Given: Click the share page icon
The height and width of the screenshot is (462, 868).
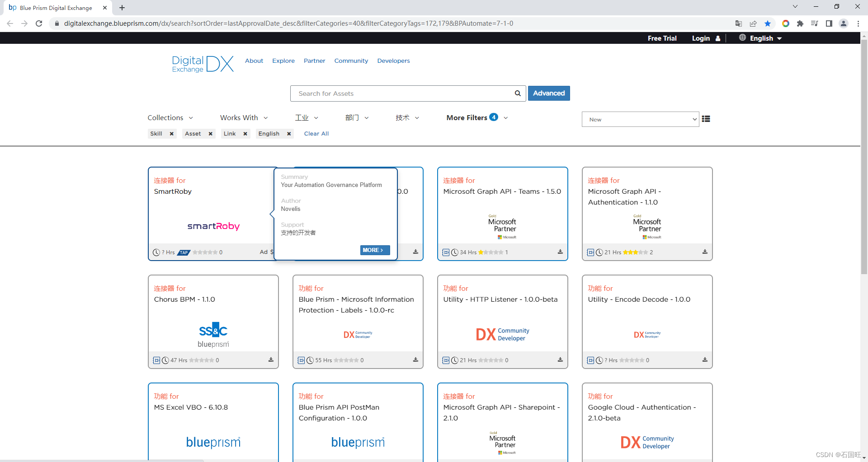Looking at the screenshot, I should click(753, 23).
